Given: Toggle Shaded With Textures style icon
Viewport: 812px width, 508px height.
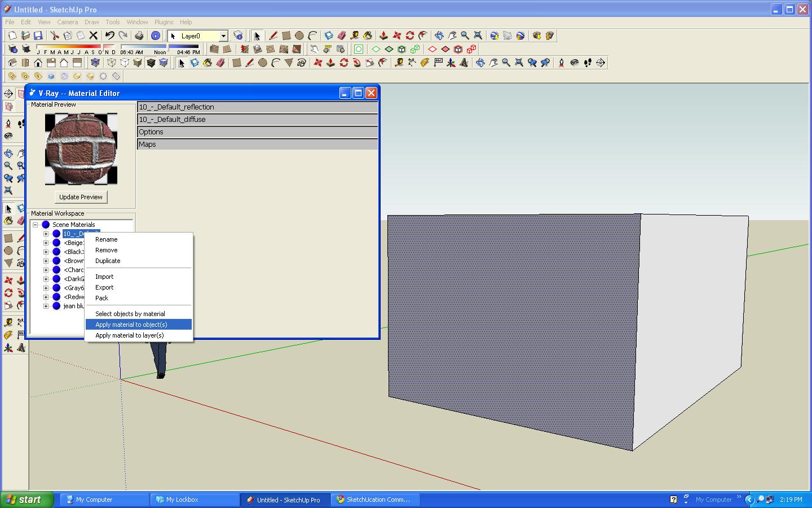Looking at the screenshot, I should 151,63.
